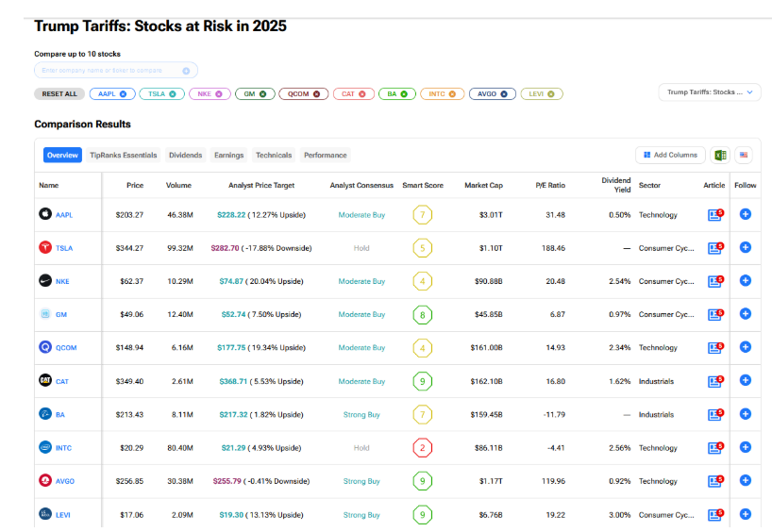Follow CAT with the plus icon
Image resolution: width=772 pixels, height=532 pixels.
(746, 380)
